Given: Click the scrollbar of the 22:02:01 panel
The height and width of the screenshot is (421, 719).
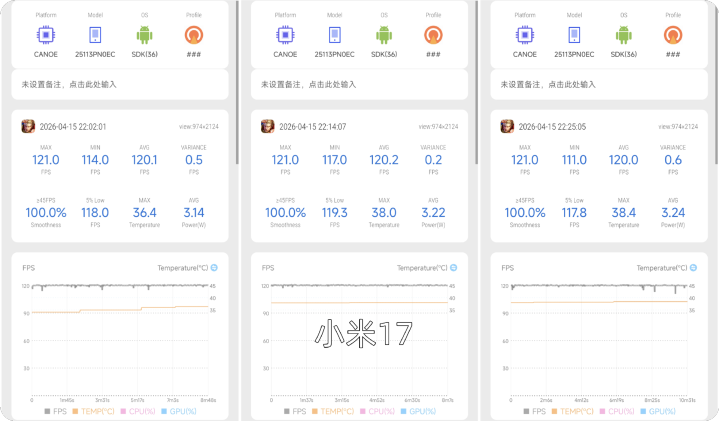Looking at the screenshot, I should (x=237, y=83).
